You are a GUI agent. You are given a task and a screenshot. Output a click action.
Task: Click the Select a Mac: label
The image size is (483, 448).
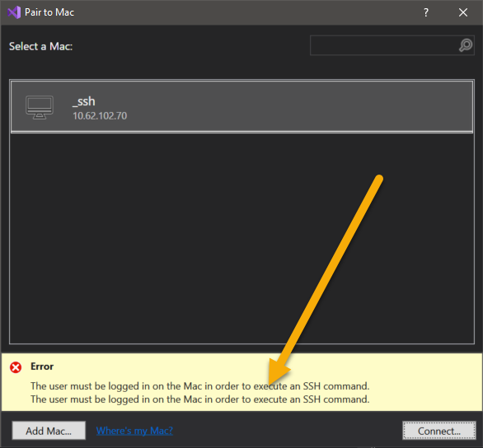(40, 46)
